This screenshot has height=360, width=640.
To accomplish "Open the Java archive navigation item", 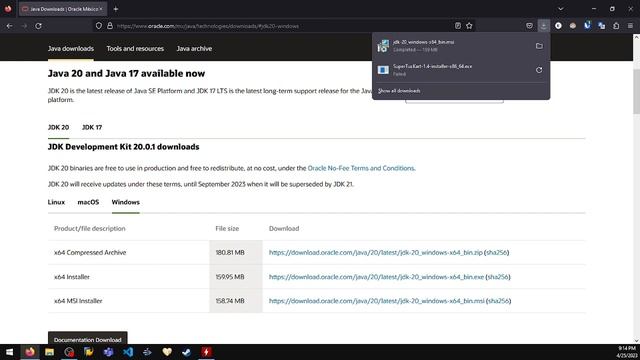I will [x=194, y=49].
